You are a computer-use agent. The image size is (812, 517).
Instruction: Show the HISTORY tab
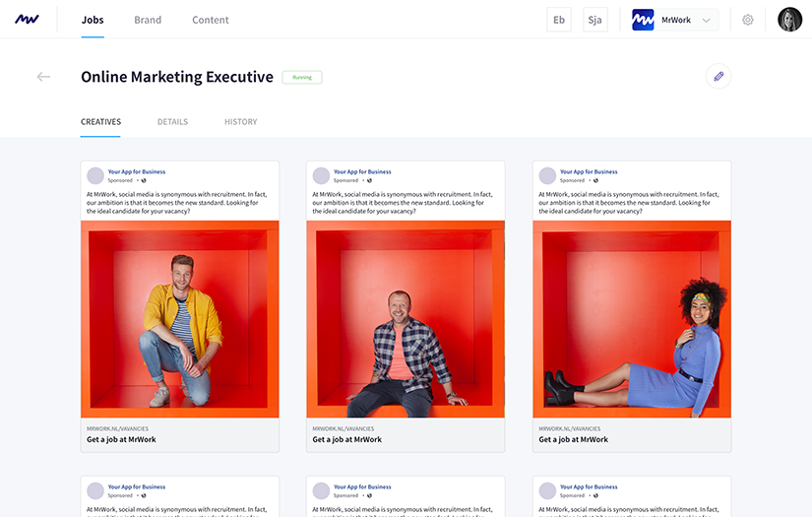coord(241,122)
